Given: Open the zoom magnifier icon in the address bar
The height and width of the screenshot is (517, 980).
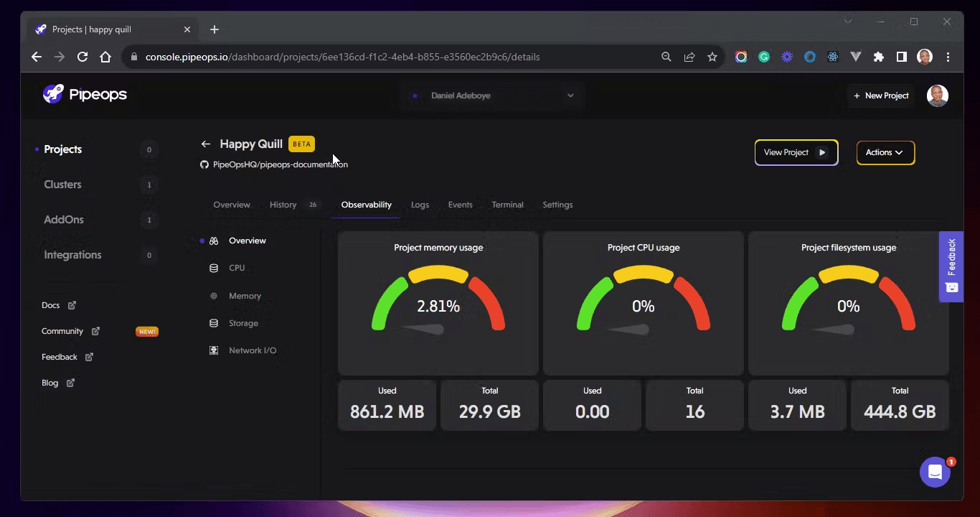Looking at the screenshot, I should click(x=666, y=57).
